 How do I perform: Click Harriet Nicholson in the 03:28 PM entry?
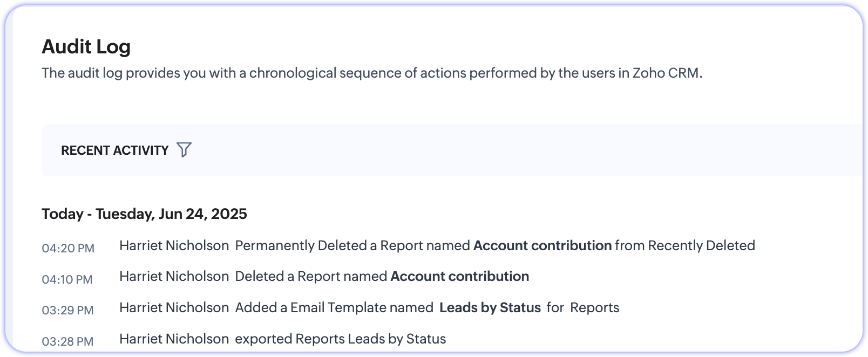pos(174,339)
